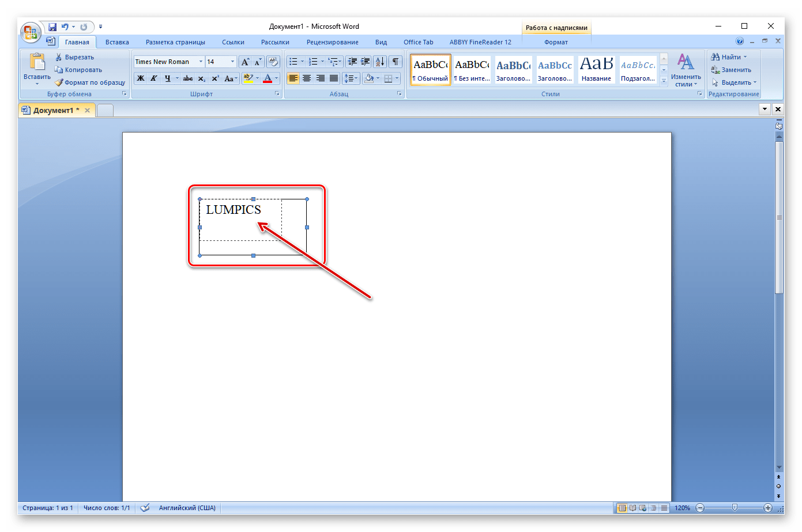Click the Заменить (Replace) button
Image resolution: width=802 pixels, height=532 pixels.
tap(731, 70)
